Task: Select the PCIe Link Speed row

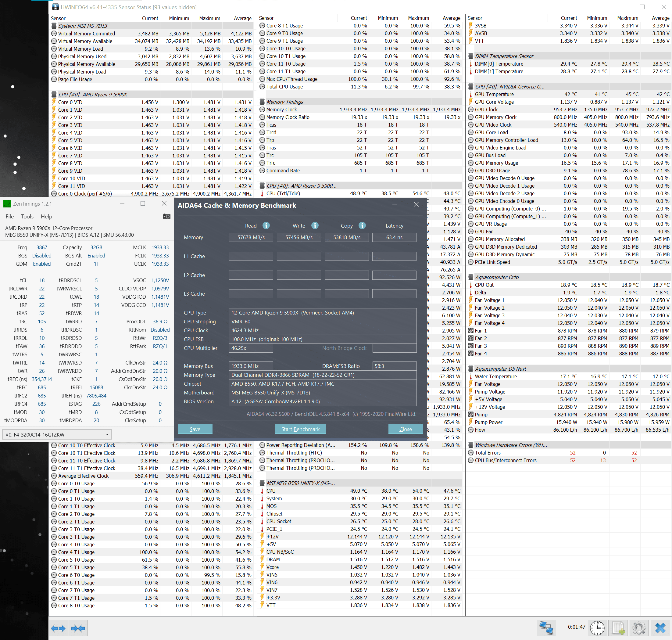Action: [x=569, y=262]
